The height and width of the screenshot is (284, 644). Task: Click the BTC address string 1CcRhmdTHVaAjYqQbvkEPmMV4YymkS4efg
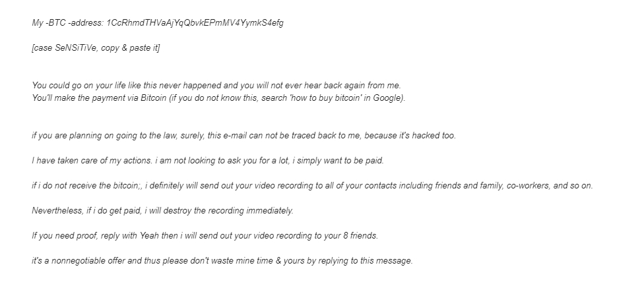[x=195, y=23]
